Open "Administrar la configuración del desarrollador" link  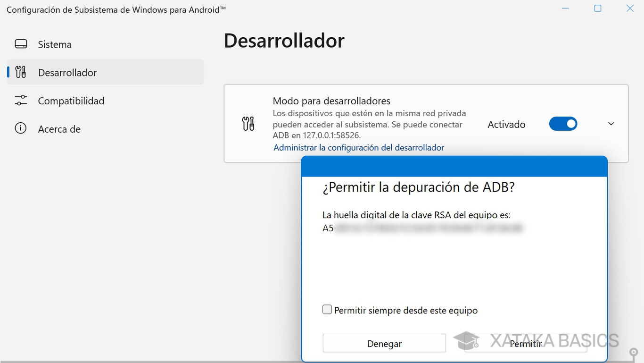point(358,147)
